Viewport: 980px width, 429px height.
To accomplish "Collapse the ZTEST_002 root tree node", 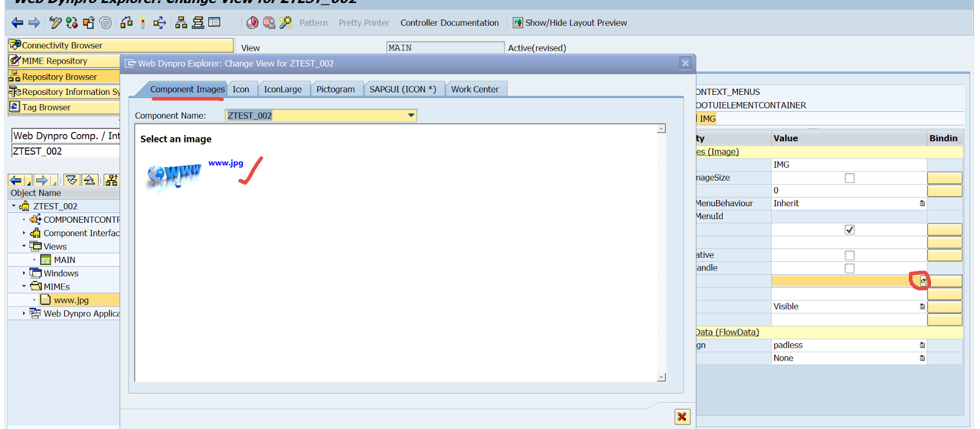I will tap(13, 206).
